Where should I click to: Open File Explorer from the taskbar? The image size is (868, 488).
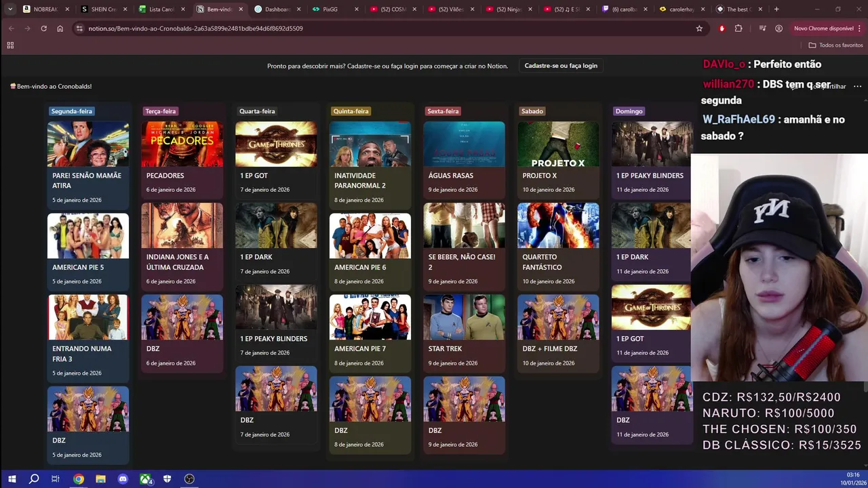100,479
